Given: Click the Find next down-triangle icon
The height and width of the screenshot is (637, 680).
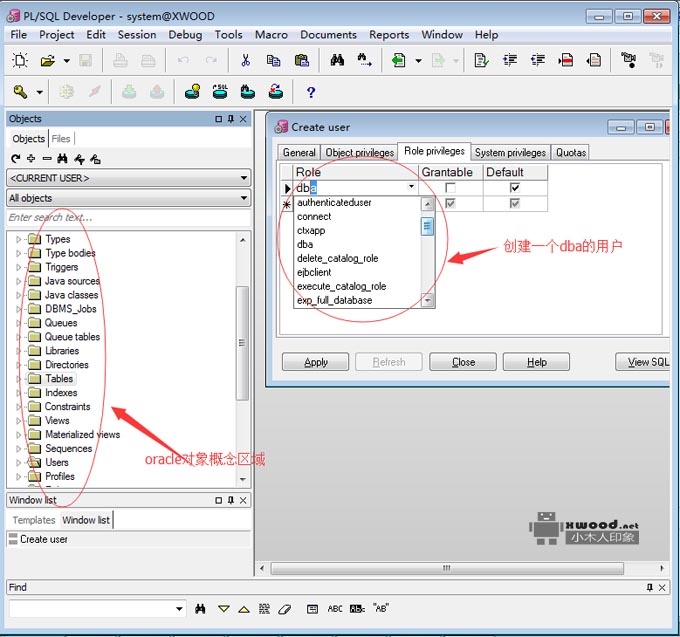Looking at the screenshot, I should click(x=224, y=609).
